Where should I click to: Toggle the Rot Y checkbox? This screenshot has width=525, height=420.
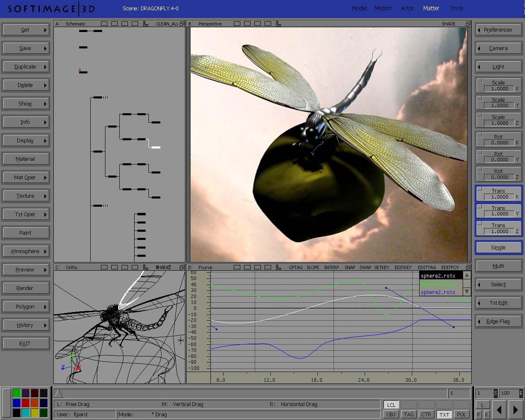pos(479,152)
